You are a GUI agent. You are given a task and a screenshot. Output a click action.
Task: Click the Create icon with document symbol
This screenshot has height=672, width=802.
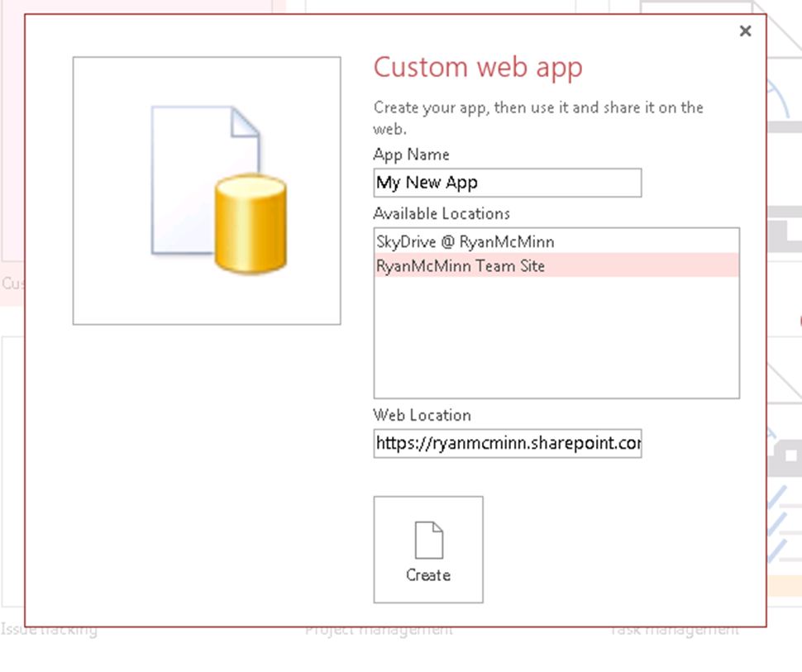coord(428,539)
